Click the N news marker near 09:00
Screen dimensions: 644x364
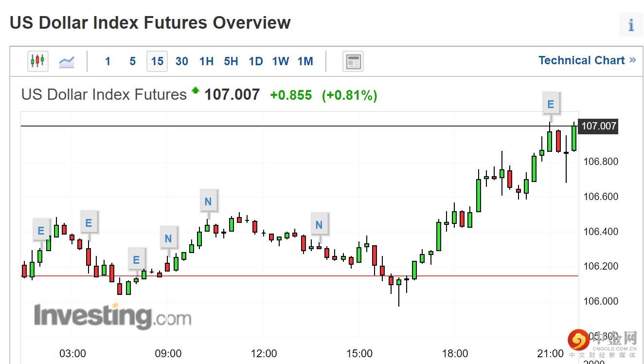168,238
